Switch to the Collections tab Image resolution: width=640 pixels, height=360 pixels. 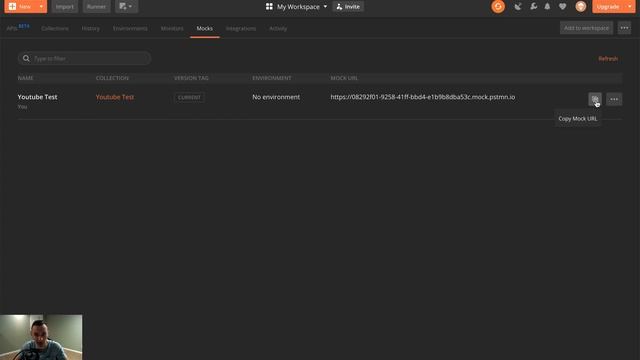click(55, 29)
